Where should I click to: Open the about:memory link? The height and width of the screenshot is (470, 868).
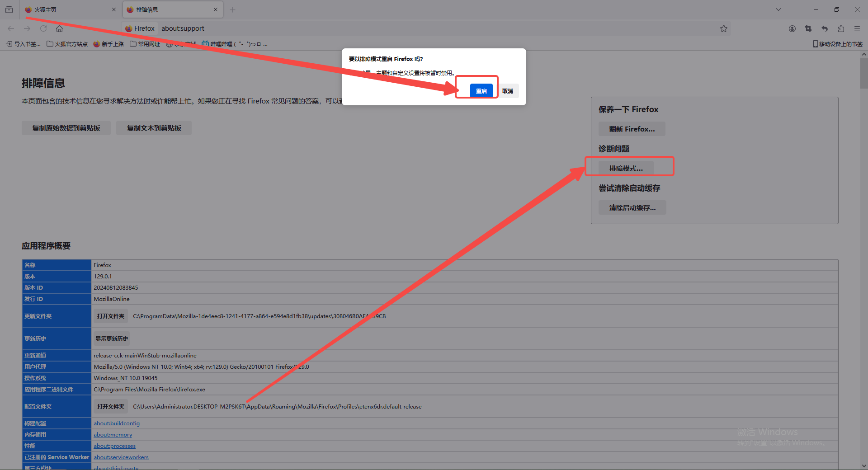(x=113, y=434)
